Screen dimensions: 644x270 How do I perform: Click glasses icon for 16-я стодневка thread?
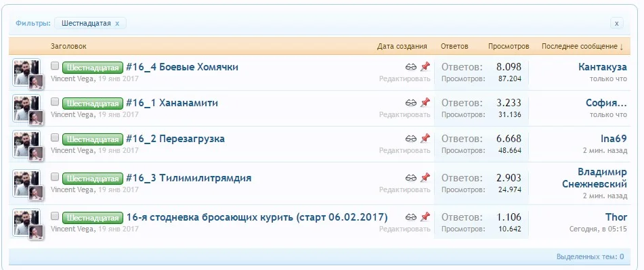pos(411,217)
